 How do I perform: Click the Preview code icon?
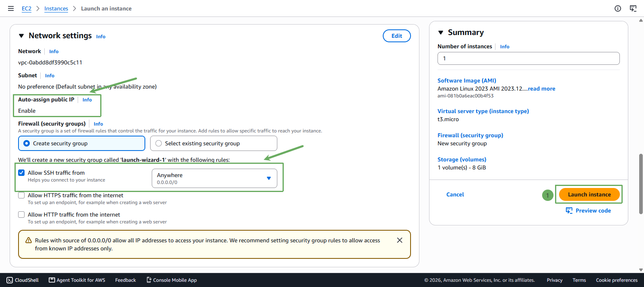(569, 211)
